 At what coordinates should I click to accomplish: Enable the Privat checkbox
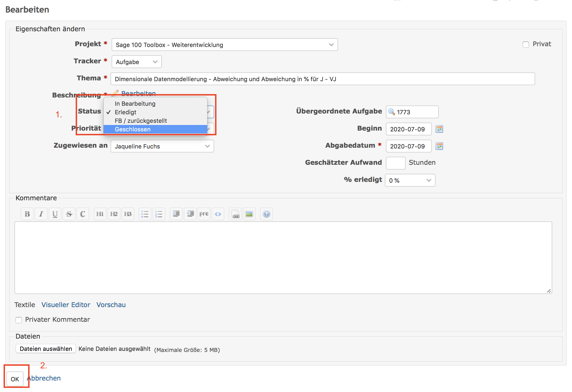[x=526, y=45]
